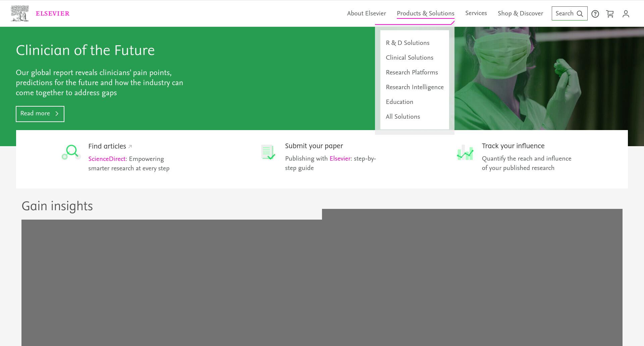Screen dimensions: 644x346
Task: Open the ScienceDirect link
Action: click(107, 159)
